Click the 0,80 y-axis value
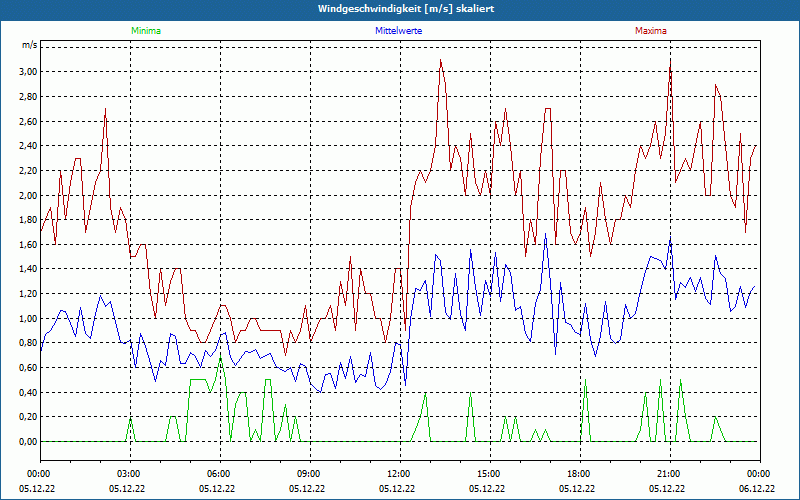The width and height of the screenshot is (800, 500). pos(29,343)
